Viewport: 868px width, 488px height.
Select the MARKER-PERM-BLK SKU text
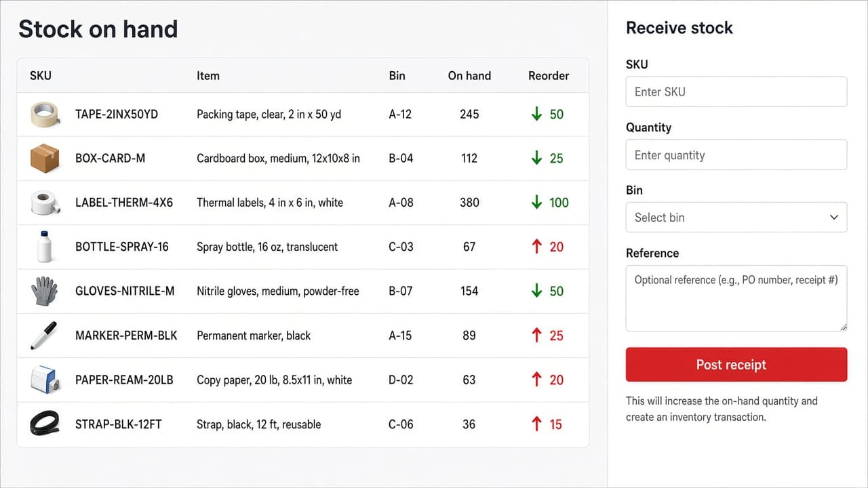[x=126, y=335]
